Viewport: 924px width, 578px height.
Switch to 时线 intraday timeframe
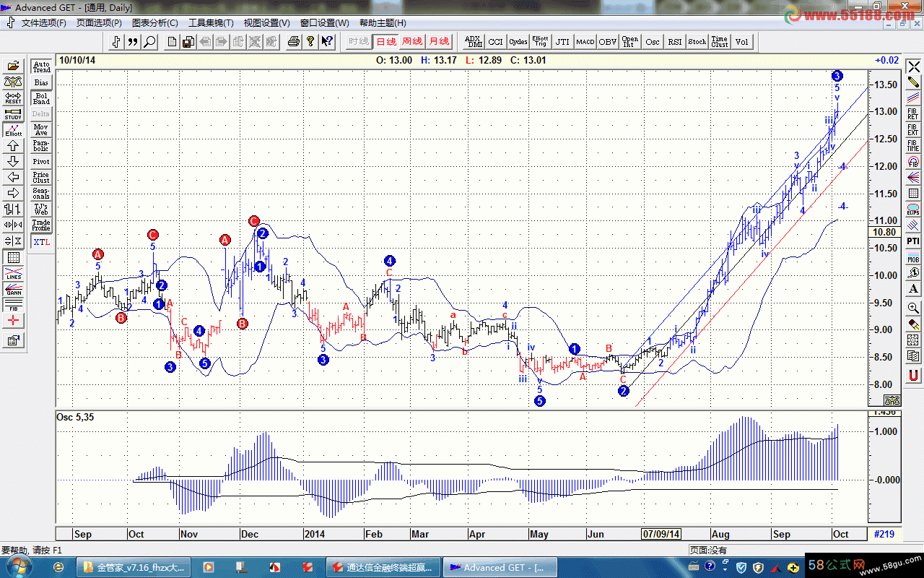click(358, 42)
